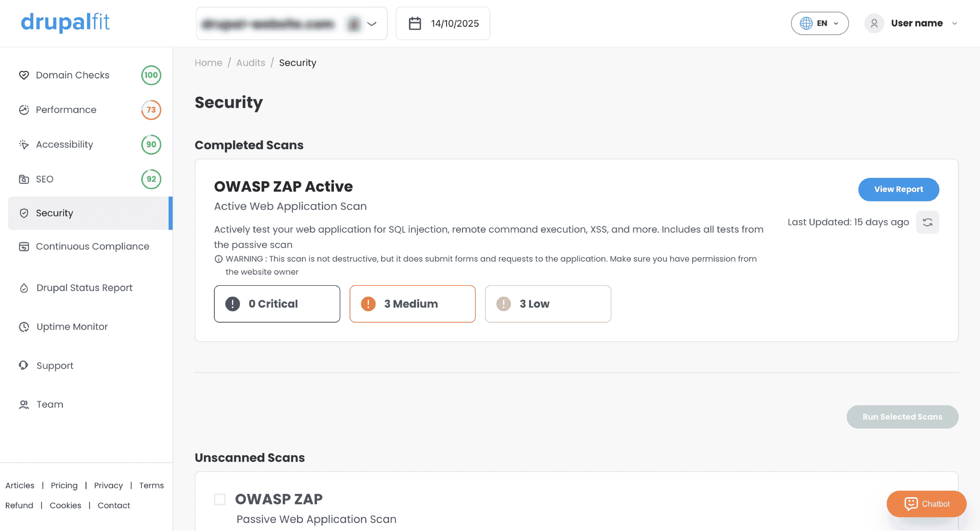Click the Support headset icon

click(x=24, y=366)
